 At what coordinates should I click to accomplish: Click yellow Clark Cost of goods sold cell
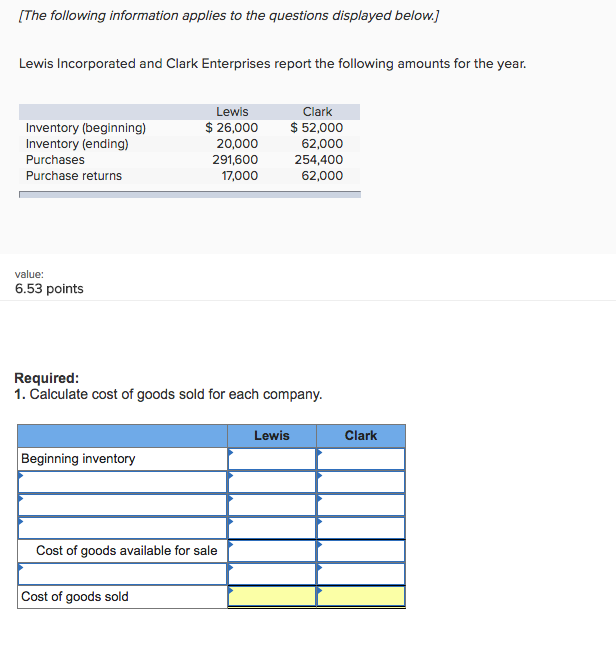[361, 597]
